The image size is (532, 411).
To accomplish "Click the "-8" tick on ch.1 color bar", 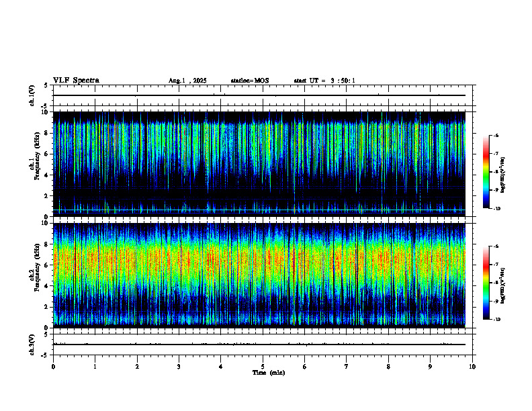I will click(x=496, y=172).
